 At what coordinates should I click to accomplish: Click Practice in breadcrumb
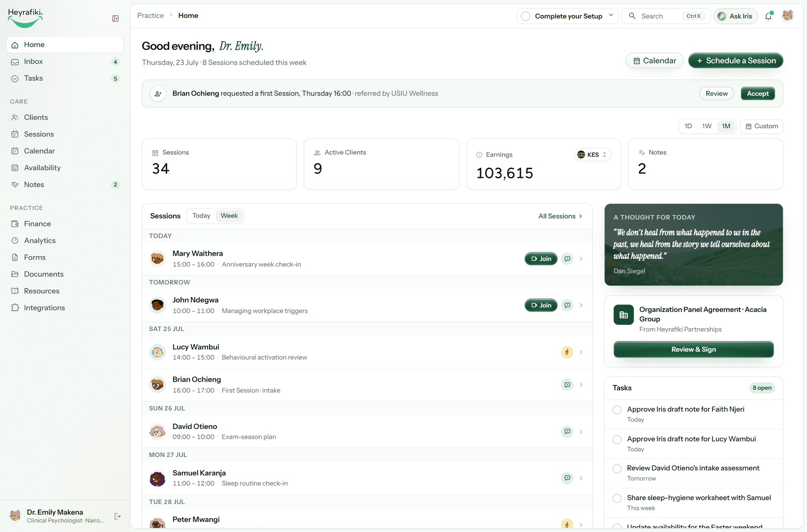tap(150, 15)
